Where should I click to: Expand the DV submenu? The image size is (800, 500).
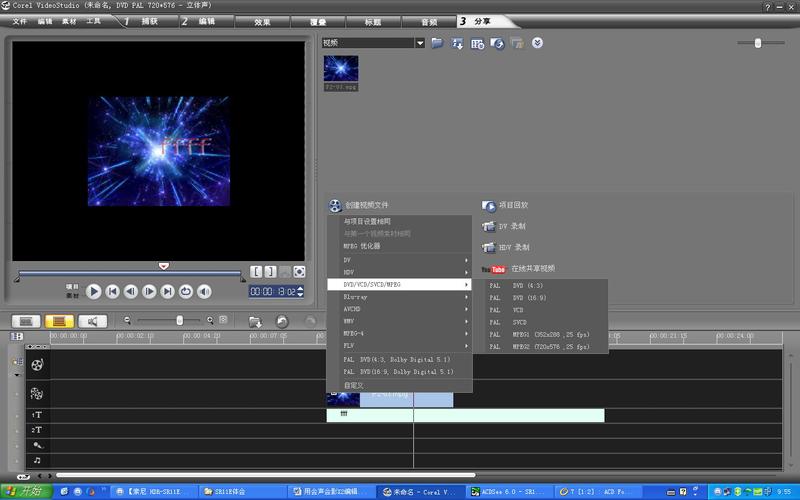399,260
